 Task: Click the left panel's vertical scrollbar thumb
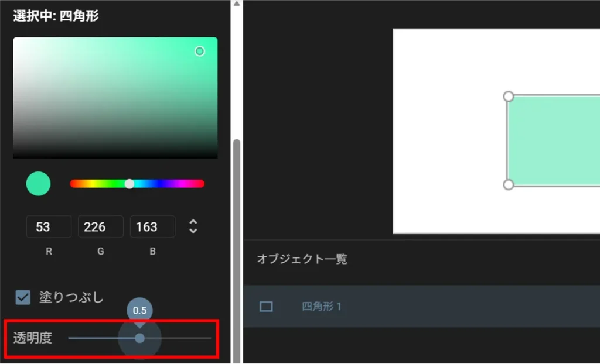click(x=236, y=246)
